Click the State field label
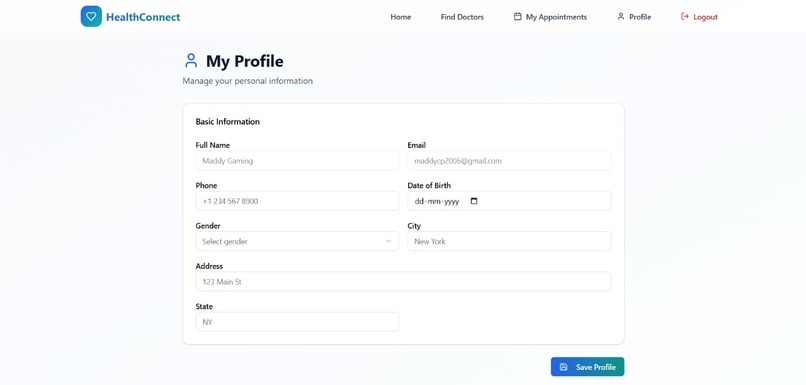The image size is (806, 385). click(204, 306)
